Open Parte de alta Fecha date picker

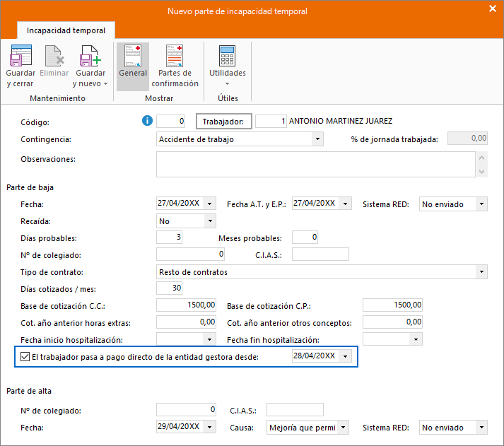click(x=209, y=427)
